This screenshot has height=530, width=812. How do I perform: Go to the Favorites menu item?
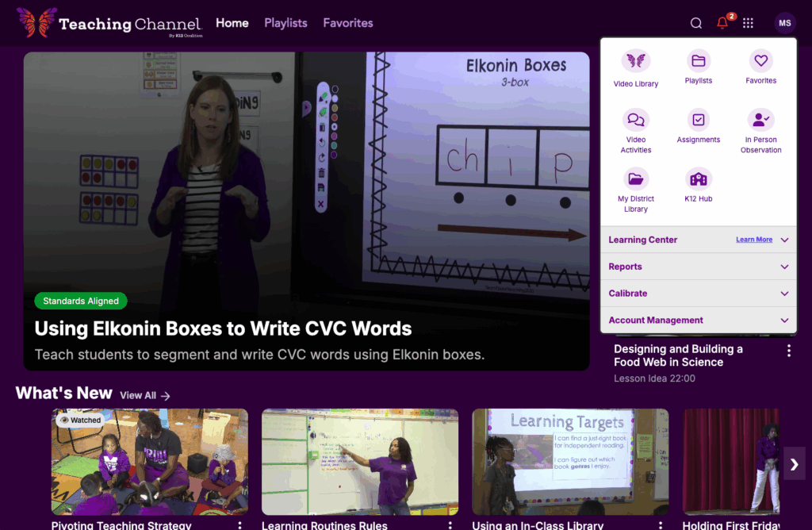point(347,23)
